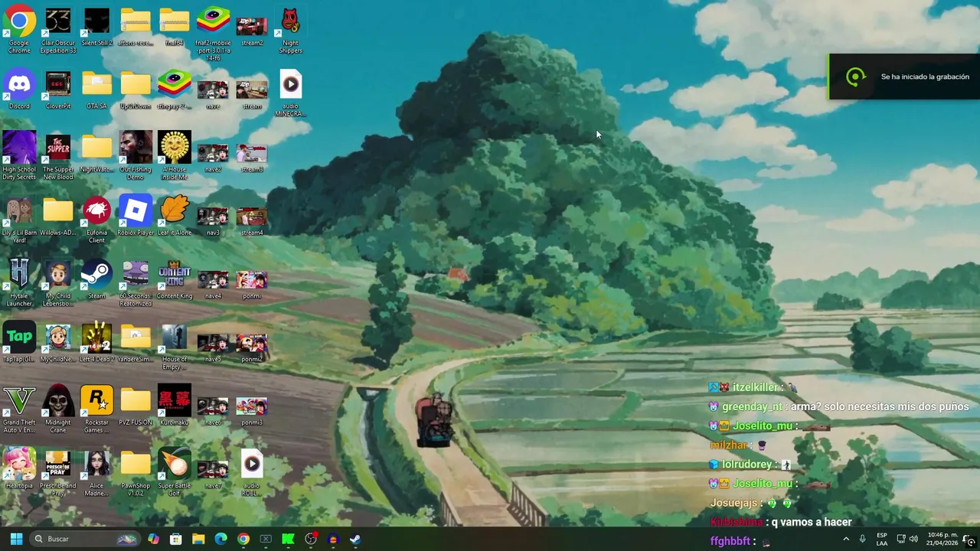
Task: Open High School Dirty Secrets shortcut
Action: (19, 157)
